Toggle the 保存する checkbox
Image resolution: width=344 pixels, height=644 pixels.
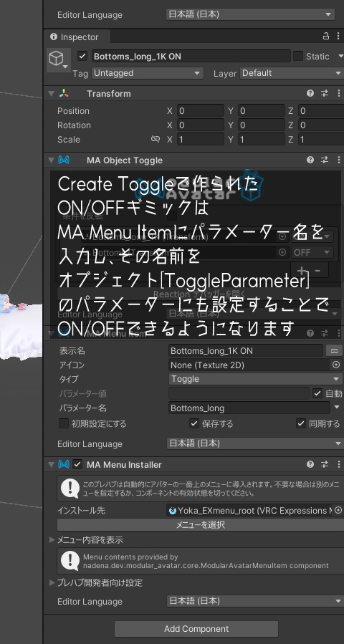click(x=194, y=423)
